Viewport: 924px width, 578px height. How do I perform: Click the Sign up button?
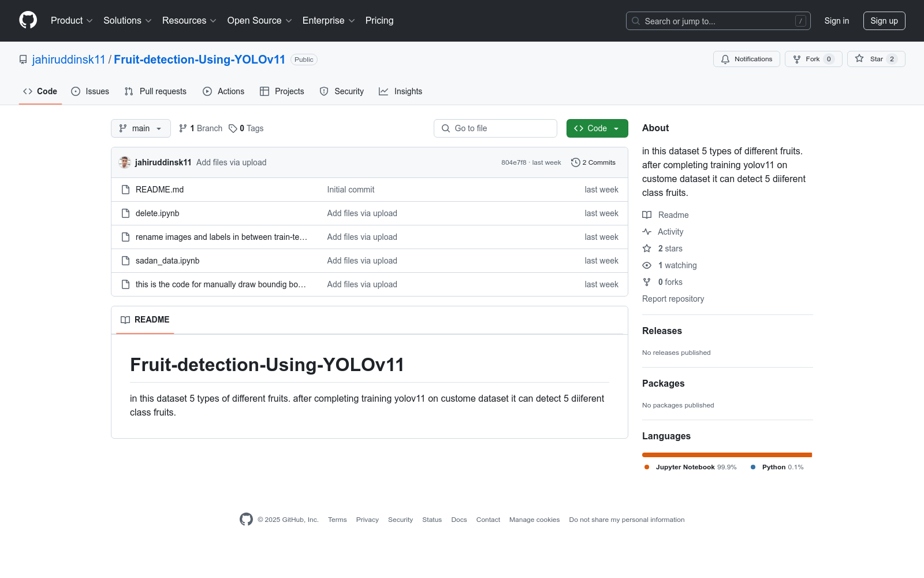(884, 20)
